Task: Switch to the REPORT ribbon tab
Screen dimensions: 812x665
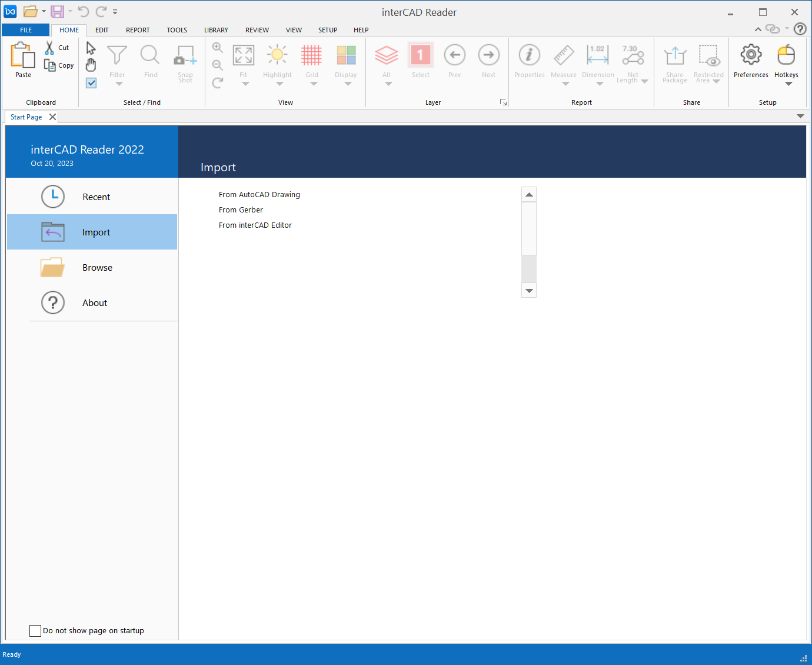Action: tap(138, 30)
